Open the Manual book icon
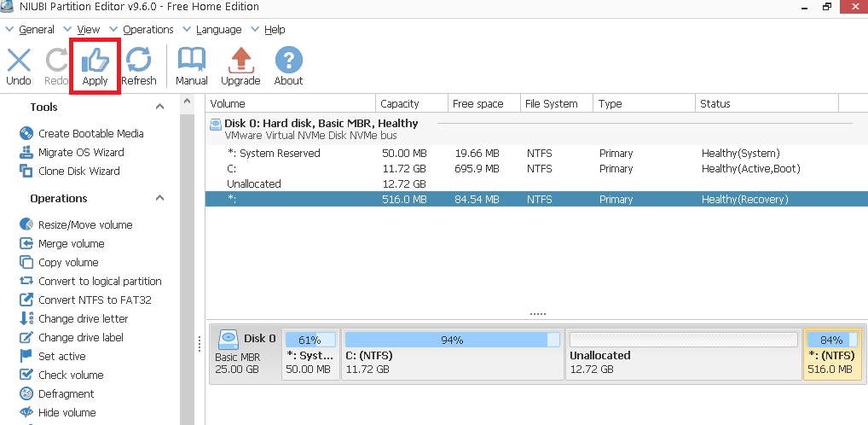This screenshot has height=425, width=868. pos(191,61)
